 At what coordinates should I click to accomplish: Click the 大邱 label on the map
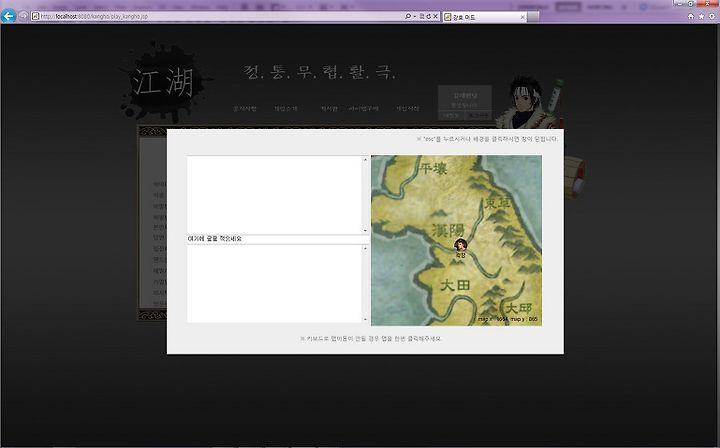pyautogui.click(x=518, y=308)
